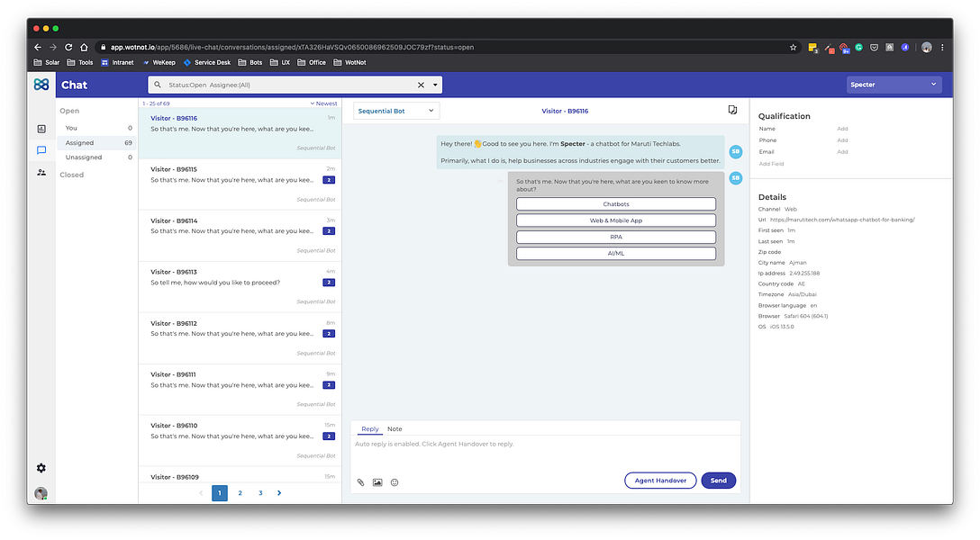Change the Newest sort order
The image size is (980, 540).
pos(323,103)
